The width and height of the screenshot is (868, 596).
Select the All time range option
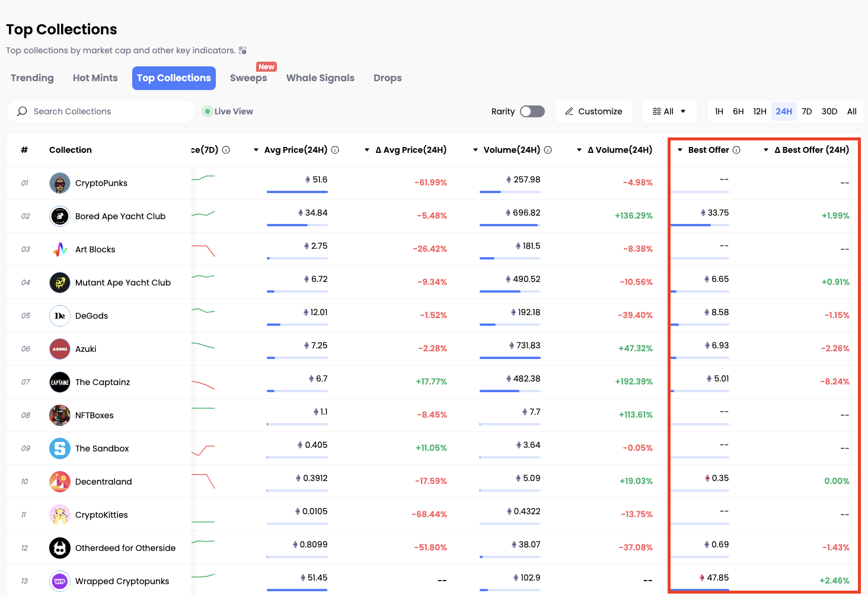click(852, 111)
